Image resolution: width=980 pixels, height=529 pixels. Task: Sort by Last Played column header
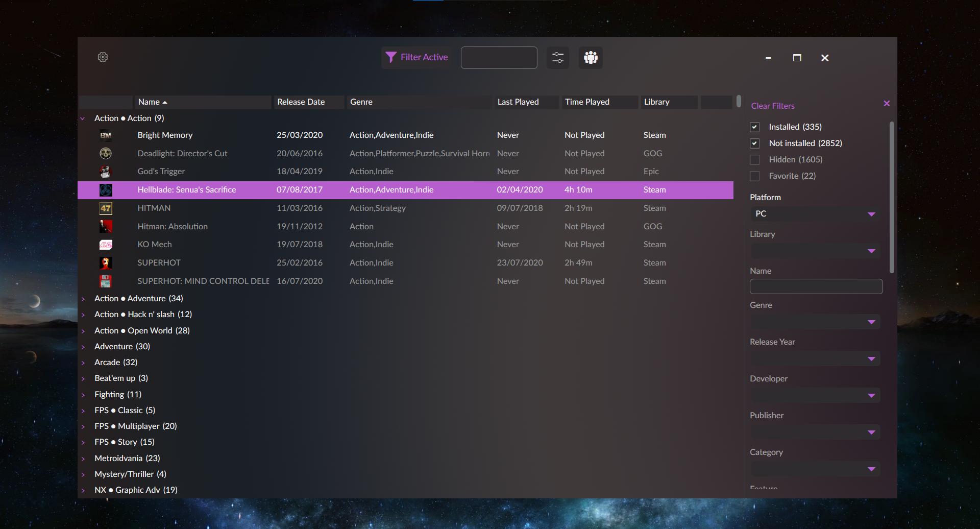click(526, 102)
